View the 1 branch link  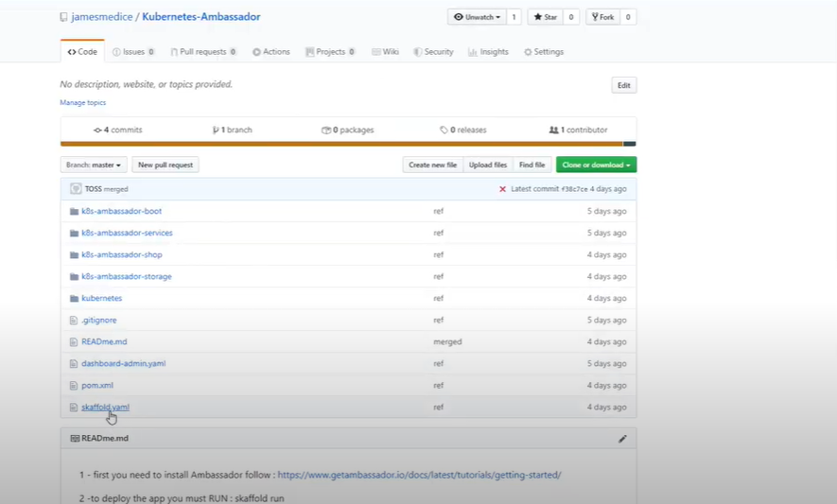233,130
